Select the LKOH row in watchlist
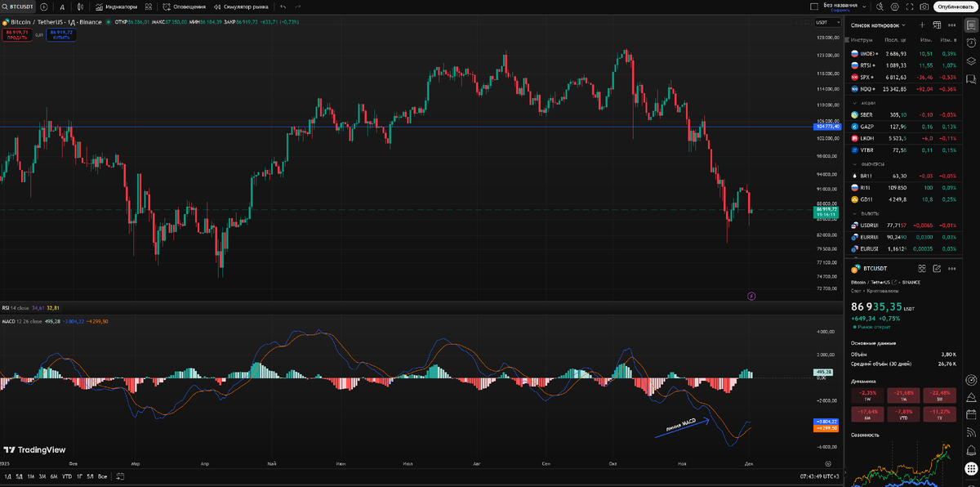The height and width of the screenshot is (487, 980). pyautogui.click(x=903, y=138)
